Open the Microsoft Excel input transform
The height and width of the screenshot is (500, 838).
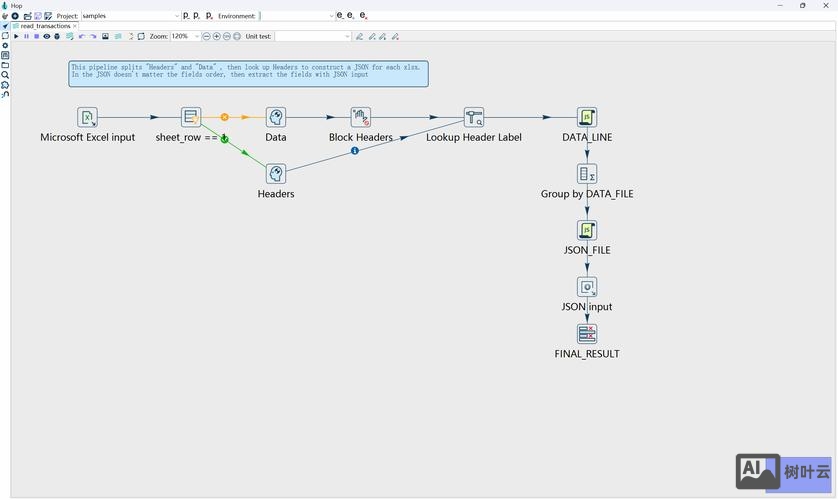[x=88, y=118]
